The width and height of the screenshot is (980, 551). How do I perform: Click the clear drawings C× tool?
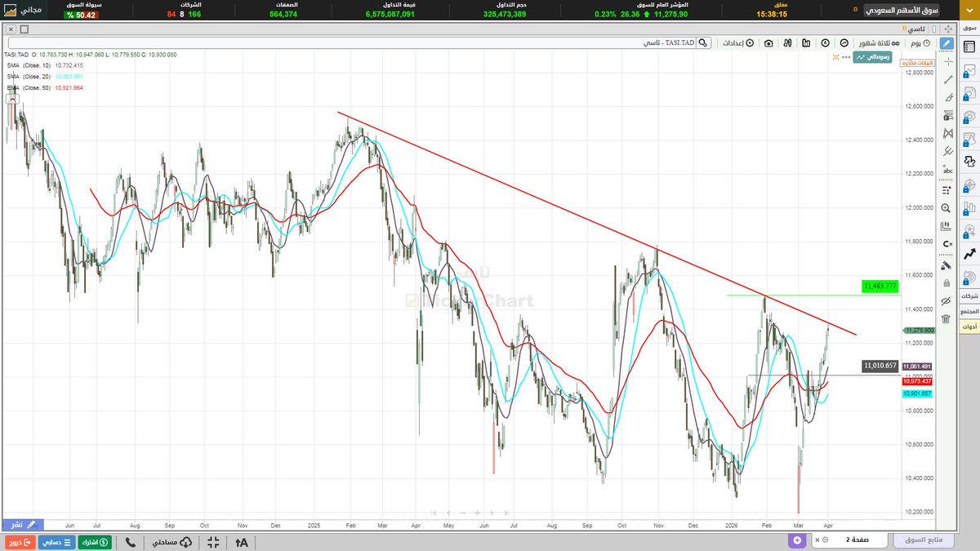pyautogui.click(x=947, y=245)
